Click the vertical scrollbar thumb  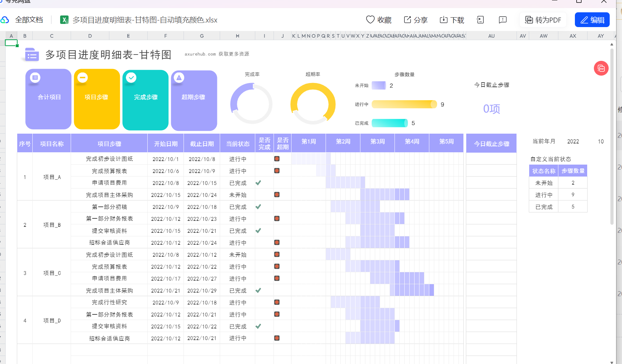[x=612, y=136]
